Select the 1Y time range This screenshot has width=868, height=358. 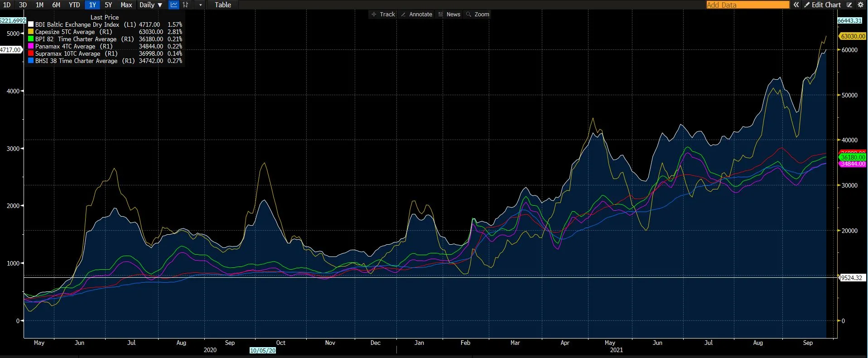coord(92,5)
